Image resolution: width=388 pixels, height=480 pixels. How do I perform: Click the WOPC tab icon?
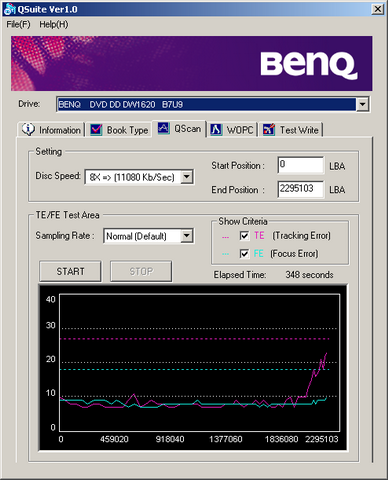coord(216,130)
